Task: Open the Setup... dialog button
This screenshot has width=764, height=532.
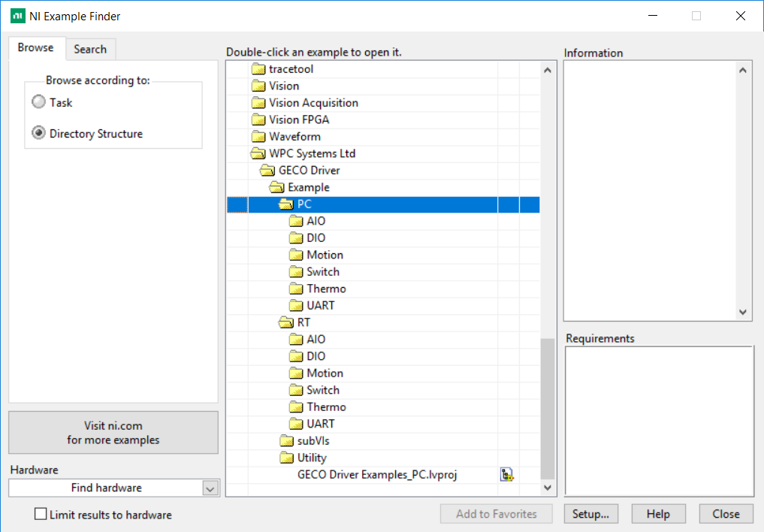Action: click(x=590, y=514)
